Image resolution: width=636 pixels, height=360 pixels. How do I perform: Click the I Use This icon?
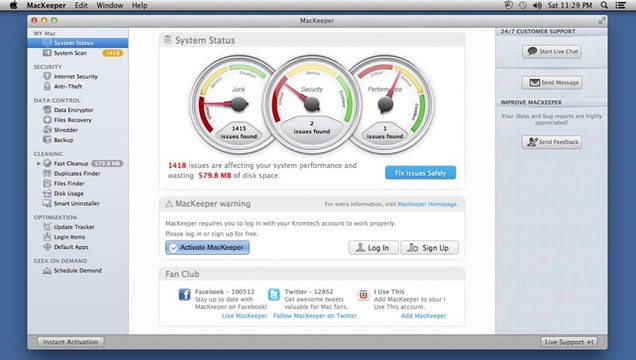click(363, 294)
